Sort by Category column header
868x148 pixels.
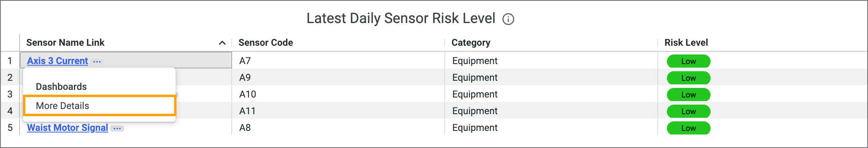[471, 43]
